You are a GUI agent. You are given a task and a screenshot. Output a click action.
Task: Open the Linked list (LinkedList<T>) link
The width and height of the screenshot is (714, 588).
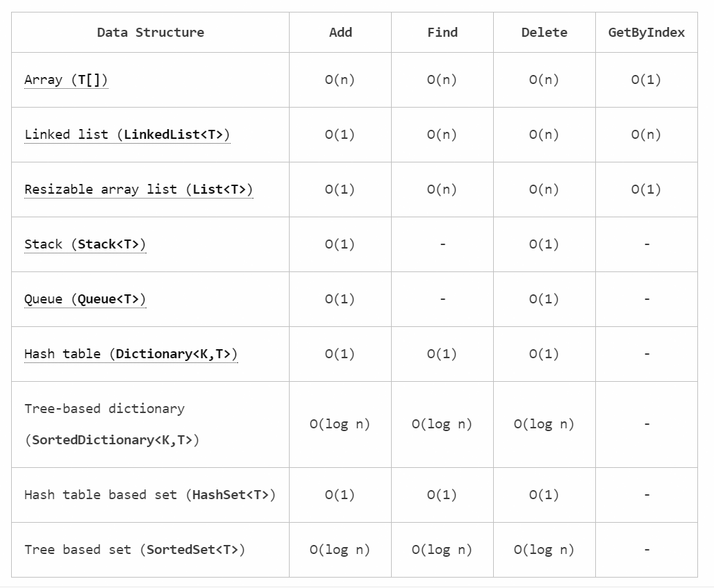[x=127, y=135]
